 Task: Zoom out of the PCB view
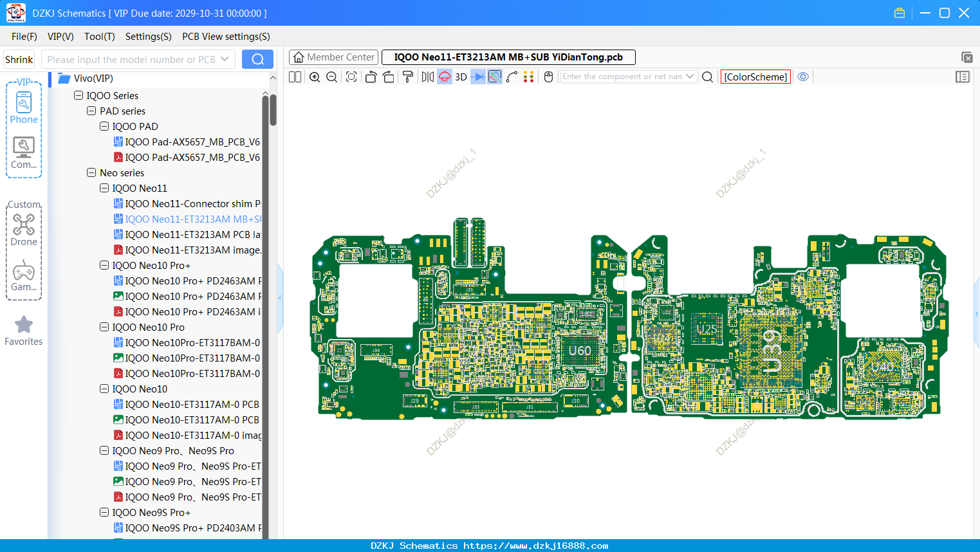click(x=332, y=77)
